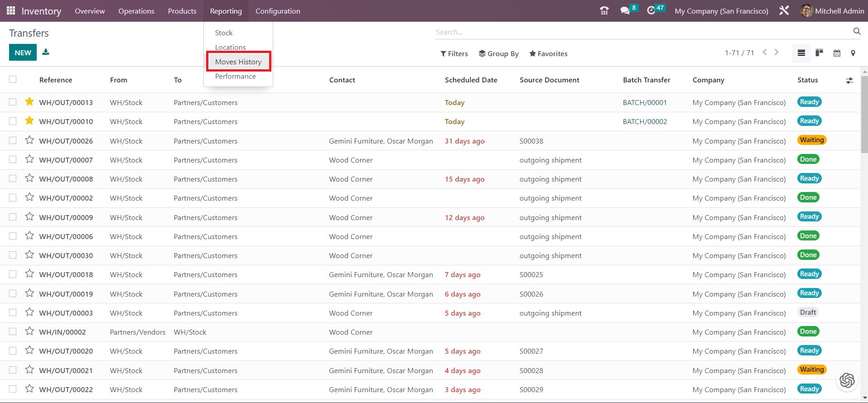This screenshot has height=403, width=868.
Task: Open optional columns settings icon
Action: point(849,80)
